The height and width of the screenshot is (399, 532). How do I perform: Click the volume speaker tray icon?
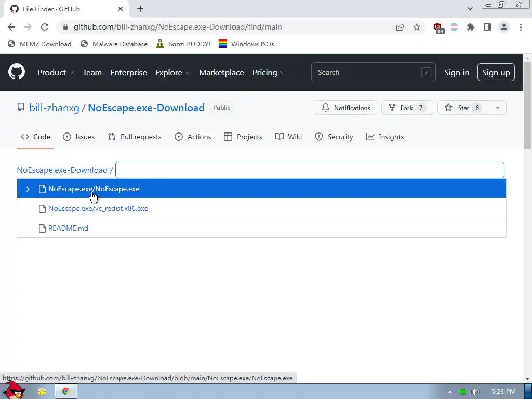coord(475,392)
